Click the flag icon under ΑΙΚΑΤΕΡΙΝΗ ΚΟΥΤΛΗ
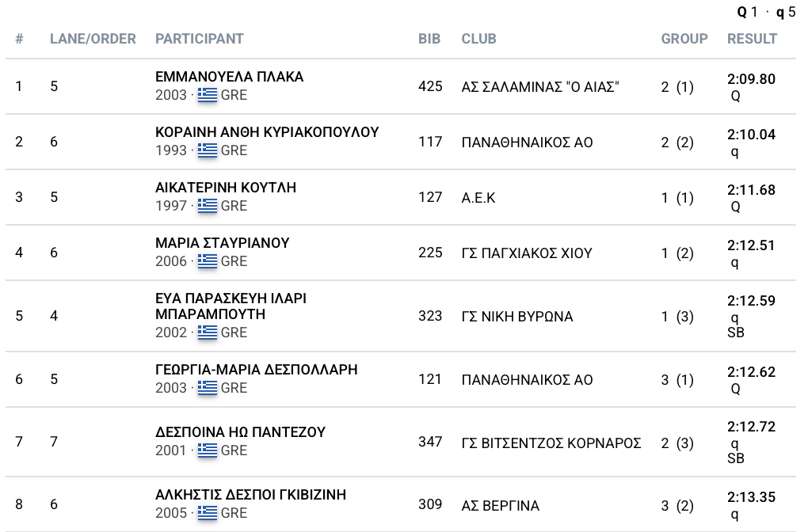 [x=207, y=206]
